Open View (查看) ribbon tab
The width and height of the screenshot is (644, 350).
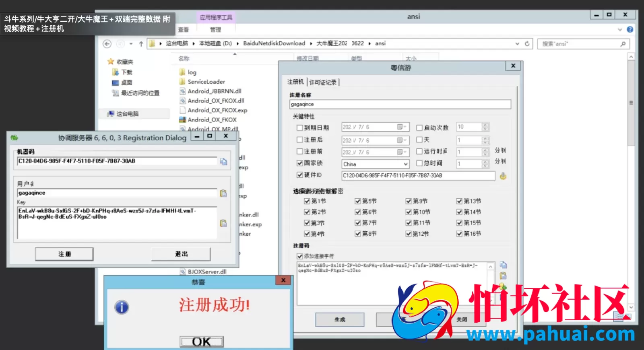(184, 30)
